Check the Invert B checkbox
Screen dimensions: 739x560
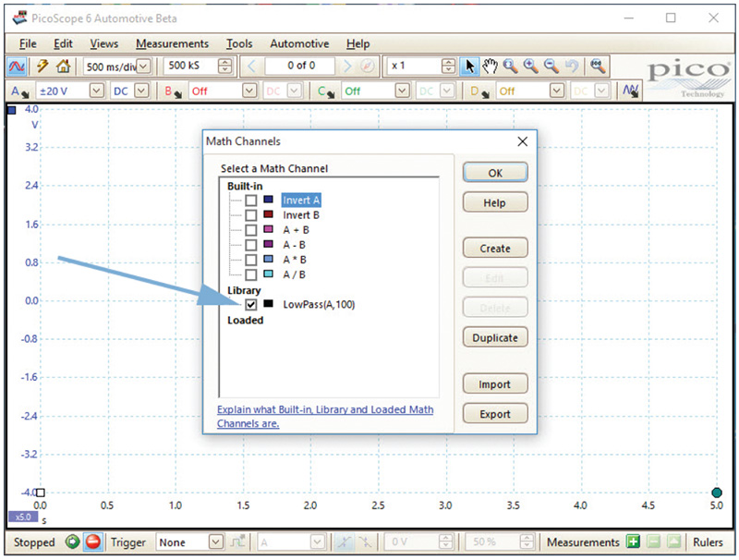pyautogui.click(x=250, y=215)
